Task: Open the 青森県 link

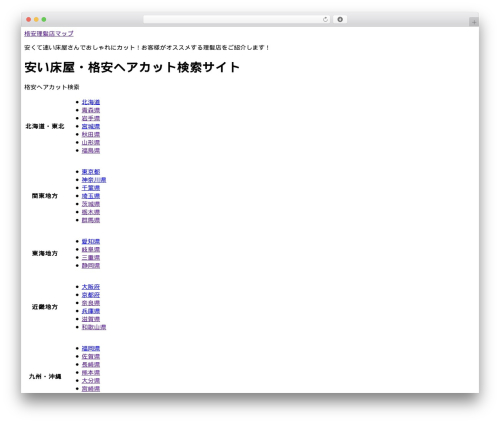Action: pos(91,110)
